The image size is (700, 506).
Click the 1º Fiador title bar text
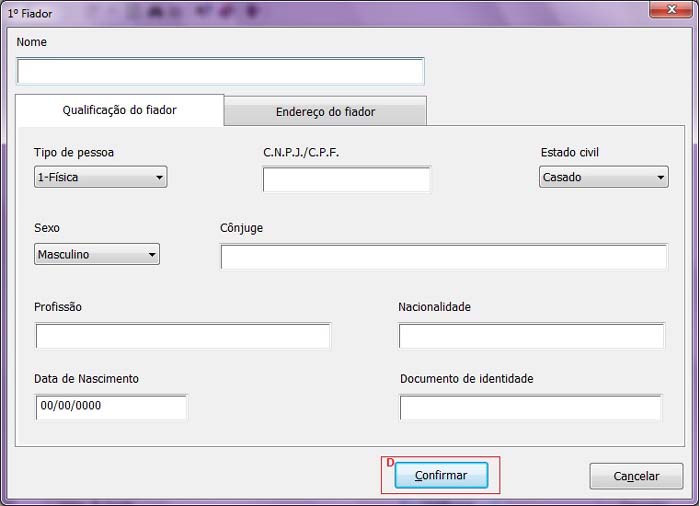30,14
